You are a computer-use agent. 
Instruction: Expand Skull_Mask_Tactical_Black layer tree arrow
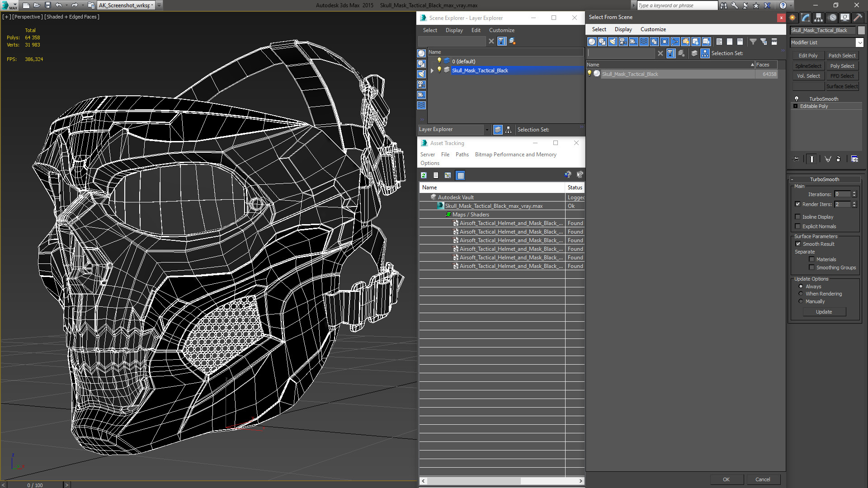(432, 70)
